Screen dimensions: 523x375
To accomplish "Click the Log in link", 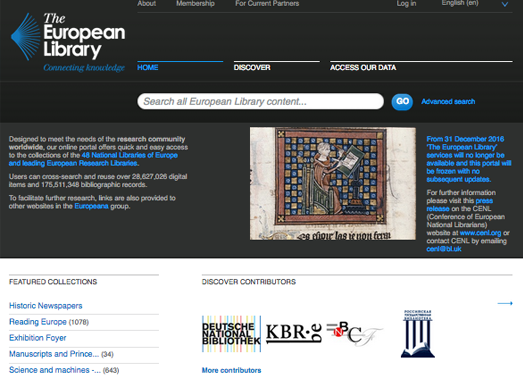I will coord(406,4).
